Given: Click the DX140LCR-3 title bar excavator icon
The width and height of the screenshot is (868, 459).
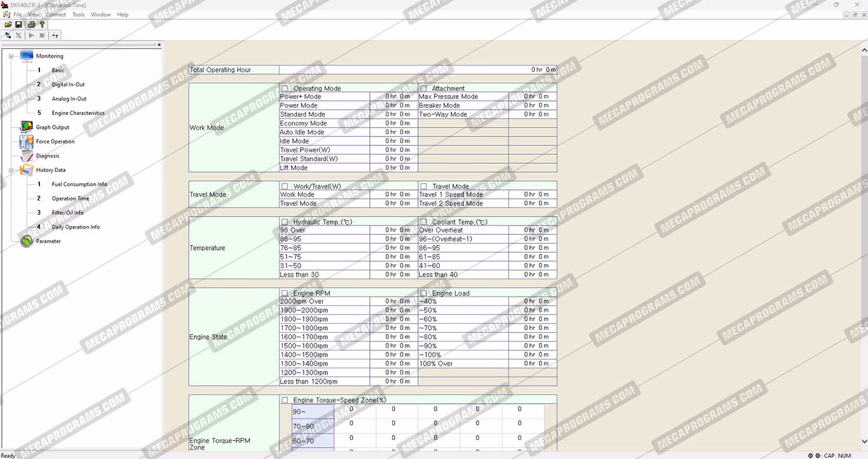Looking at the screenshot, I should (x=5, y=5).
